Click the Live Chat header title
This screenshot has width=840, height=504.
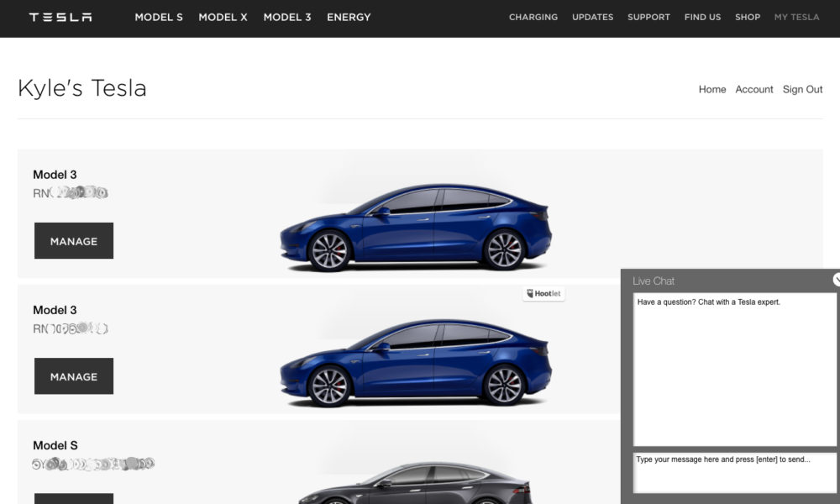(653, 281)
